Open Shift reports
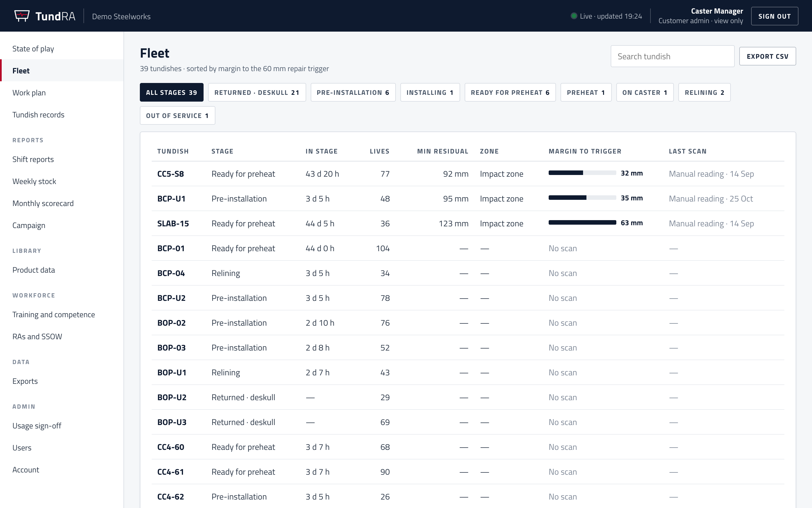Screen dimensions: 812x508 click(62, 159)
